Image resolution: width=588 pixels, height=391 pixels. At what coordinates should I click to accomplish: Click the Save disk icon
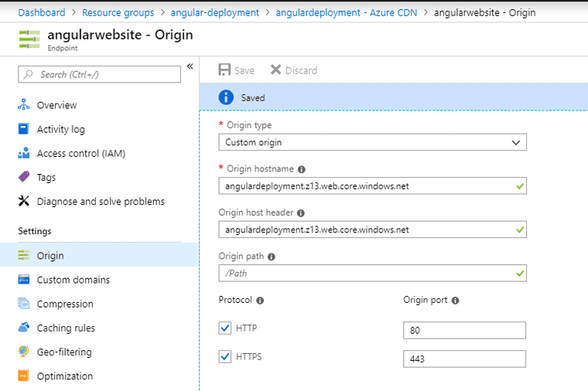[224, 70]
